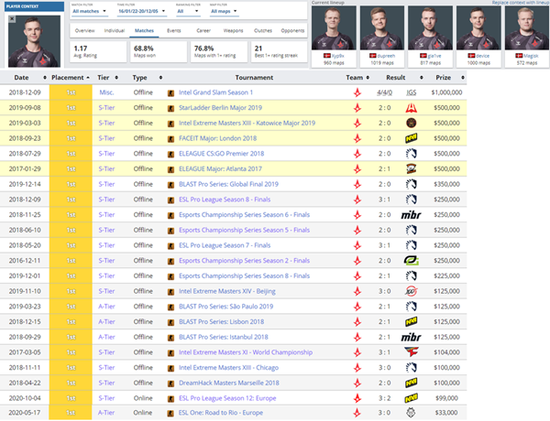Click FaZe logo in IEM XI World Championship row
This screenshot has height=421, width=550.
(x=411, y=352)
